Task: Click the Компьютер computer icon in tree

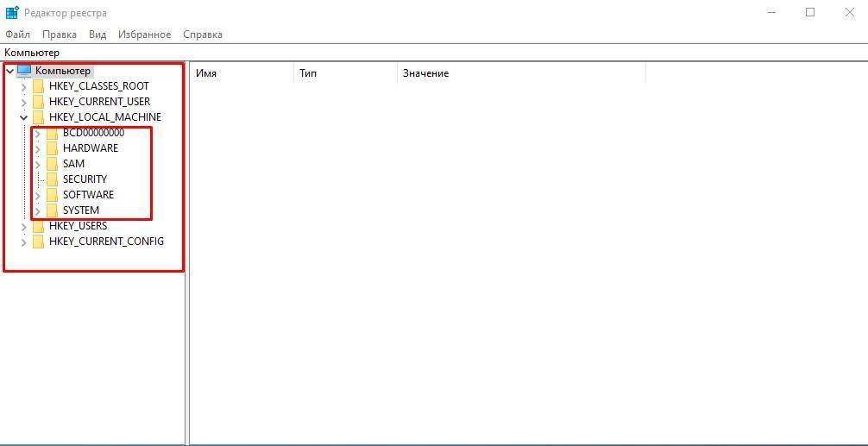Action: tap(24, 71)
